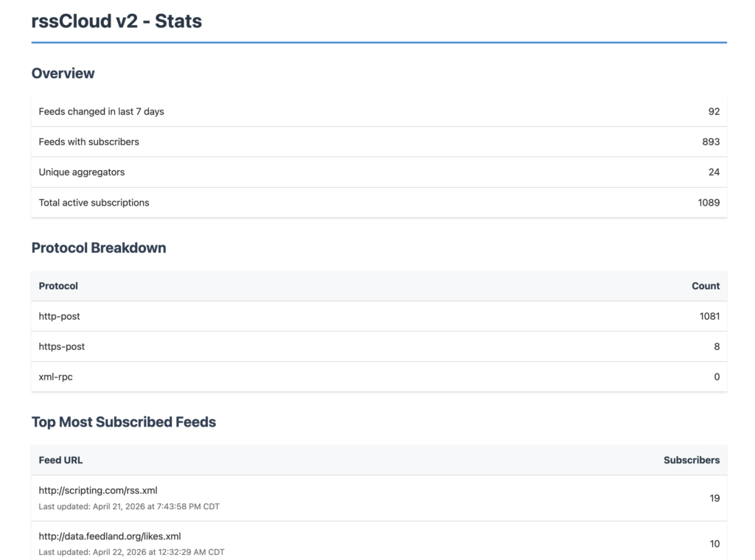The width and height of the screenshot is (755, 560).
Task: Click the Feed URL column header
Action: [60, 460]
